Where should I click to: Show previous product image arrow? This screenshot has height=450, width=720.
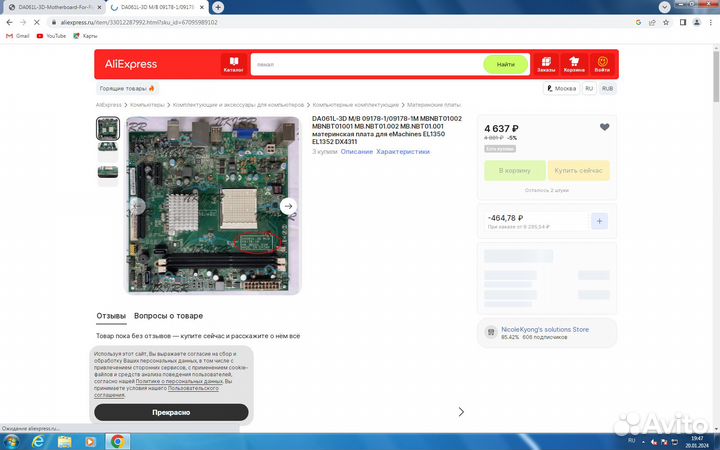(x=137, y=206)
